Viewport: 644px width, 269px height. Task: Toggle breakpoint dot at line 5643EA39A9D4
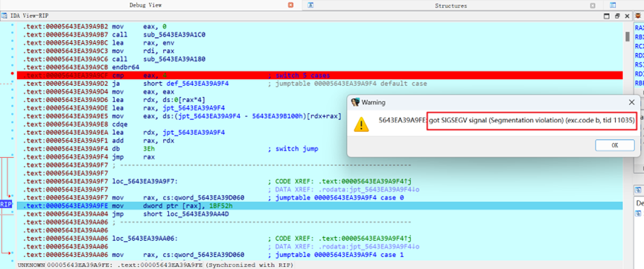pos(12,90)
